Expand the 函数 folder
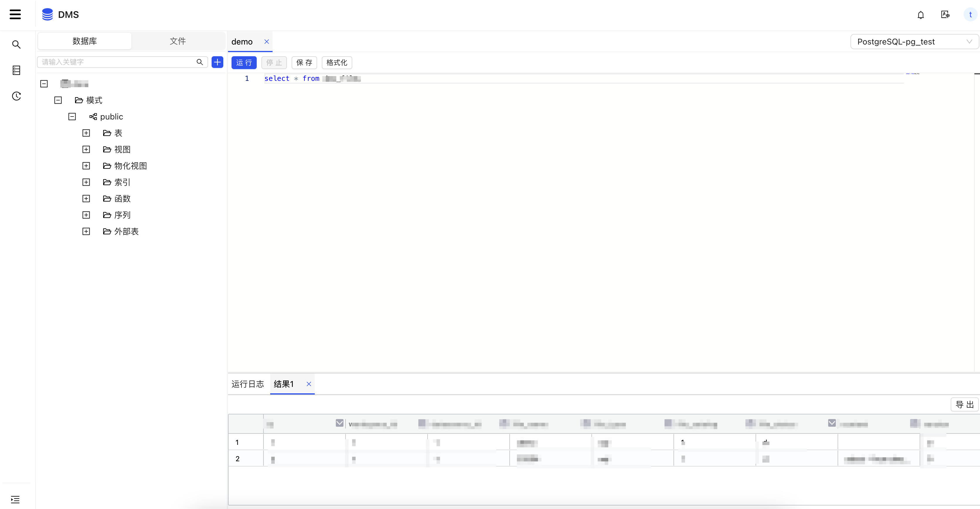 point(86,199)
